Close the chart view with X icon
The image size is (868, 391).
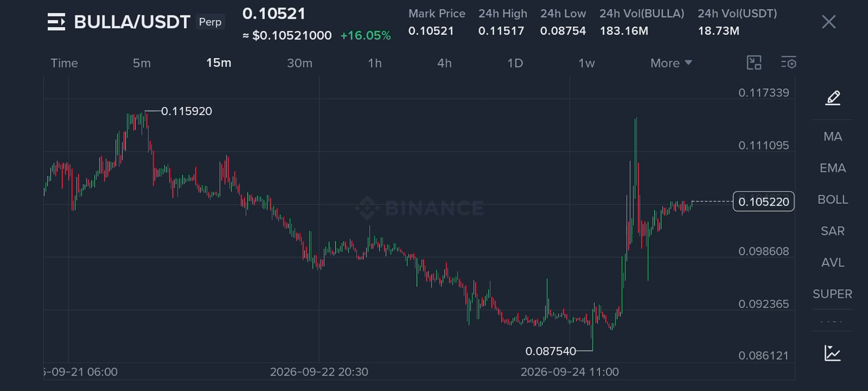(829, 22)
